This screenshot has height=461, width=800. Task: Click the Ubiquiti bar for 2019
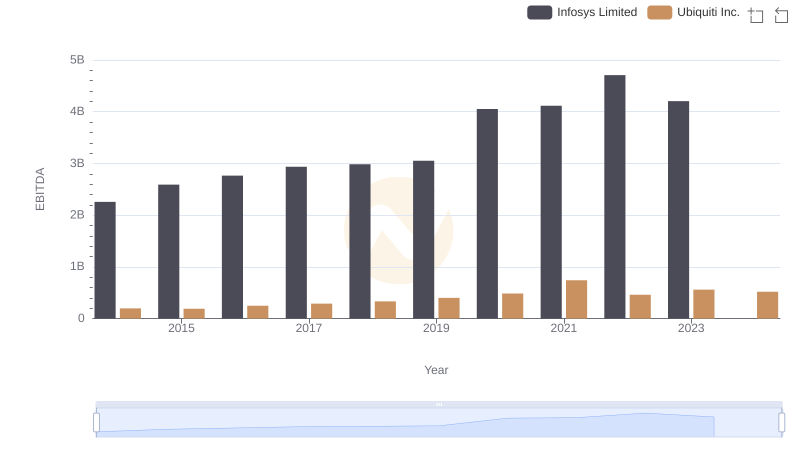tap(449, 308)
